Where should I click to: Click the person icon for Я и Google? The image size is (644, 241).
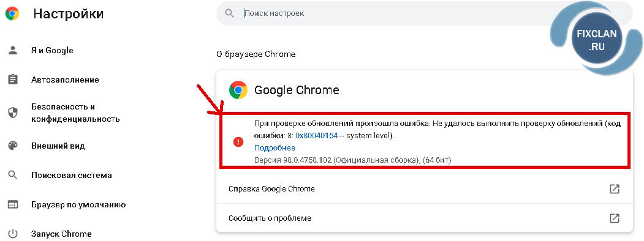[13, 50]
